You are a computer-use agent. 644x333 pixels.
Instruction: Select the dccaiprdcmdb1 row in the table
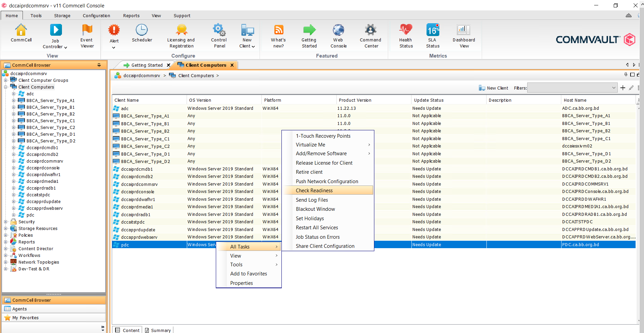coord(374,169)
